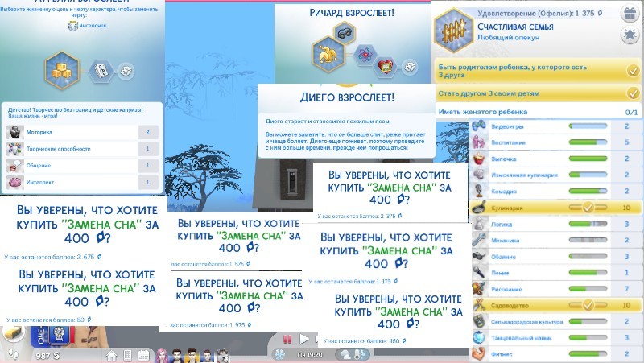Click the dice randomize icon for Ричард

[x=409, y=67]
